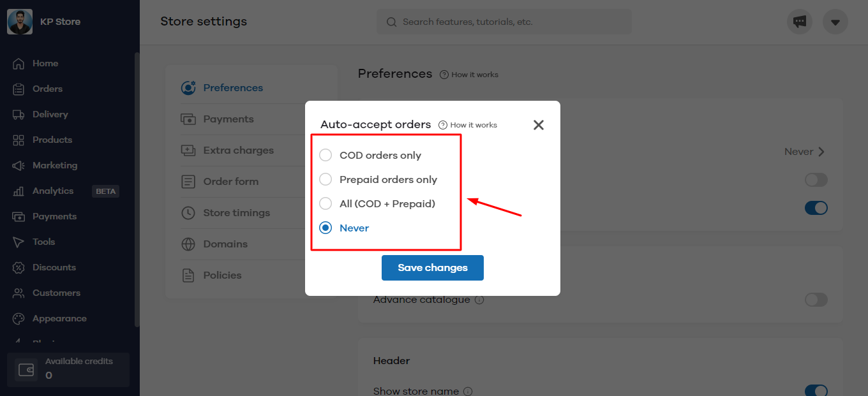The width and height of the screenshot is (868, 396).
Task: Toggle the Advance catalogue switch
Action: point(816,300)
